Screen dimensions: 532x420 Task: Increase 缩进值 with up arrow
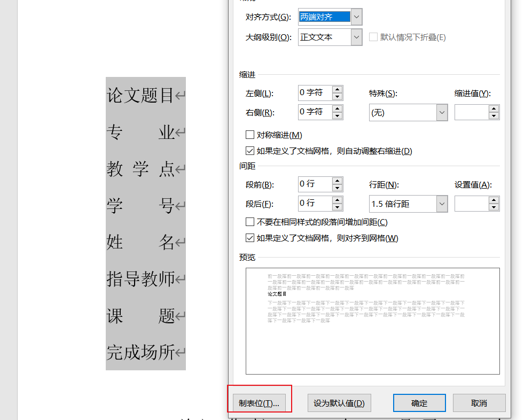pos(494,109)
